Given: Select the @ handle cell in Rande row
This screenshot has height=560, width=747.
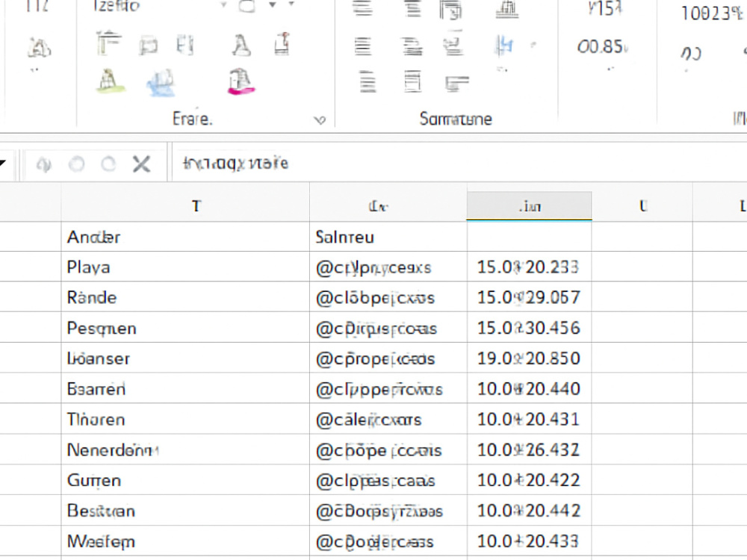Looking at the screenshot, I should [x=388, y=297].
